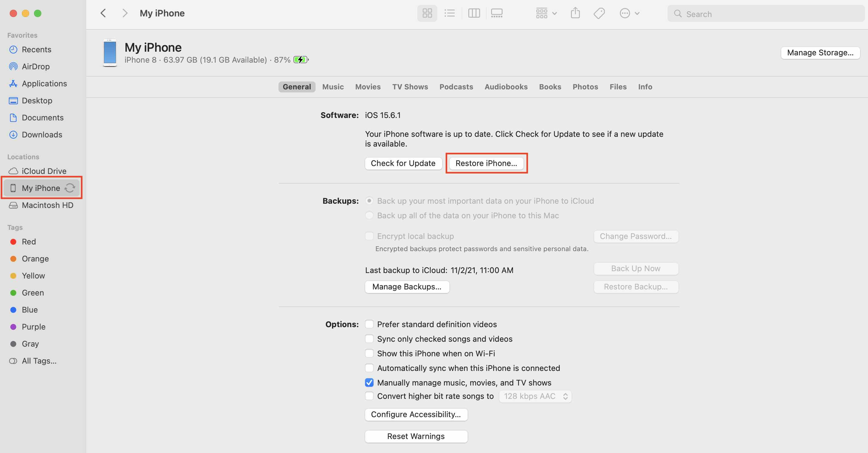This screenshot has width=868, height=453.
Task: Switch to the TV Shows tab
Action: tap(410, 87)
